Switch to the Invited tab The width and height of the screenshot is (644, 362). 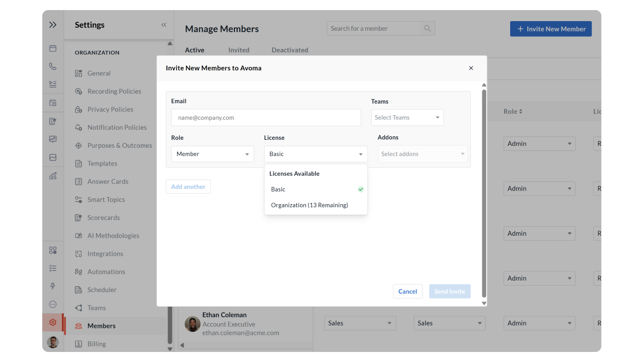[x=239, y=50]
